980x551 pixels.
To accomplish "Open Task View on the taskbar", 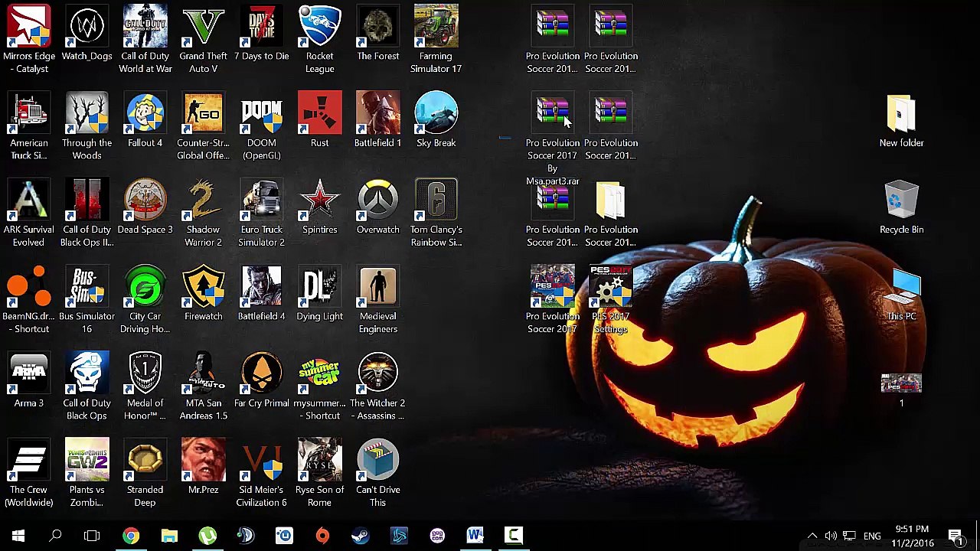I will pos(92,536).
